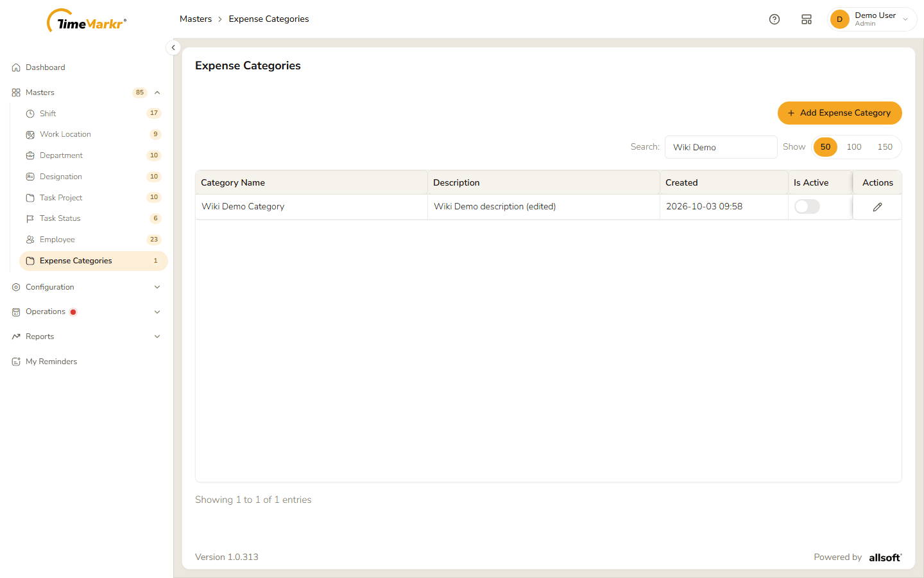Collapse the Masters menu chevron
Viewport: 924px width, 578px height.
tap(157, 92)
